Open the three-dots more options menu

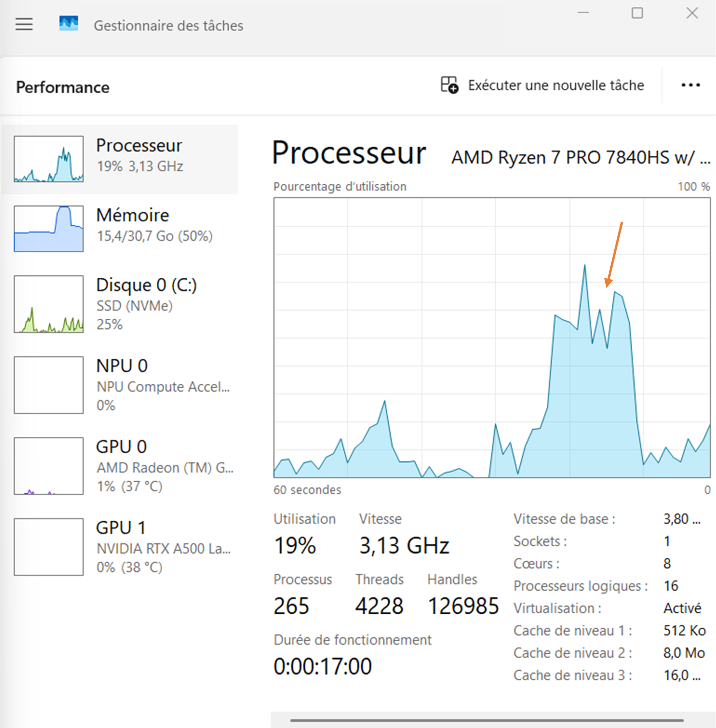click(x=690, y=85)
